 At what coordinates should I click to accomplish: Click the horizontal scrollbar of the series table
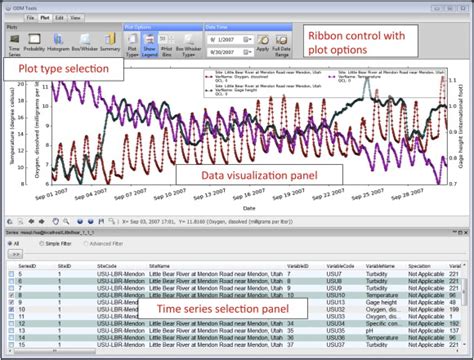tap(54, 351)
